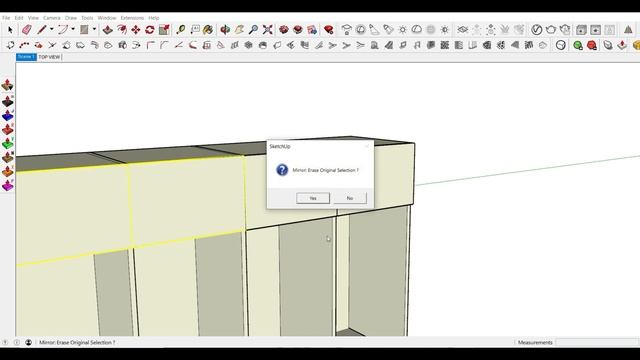Open the File menu
640x360 pixels.
pyautogui.click(x=6, y=18)
